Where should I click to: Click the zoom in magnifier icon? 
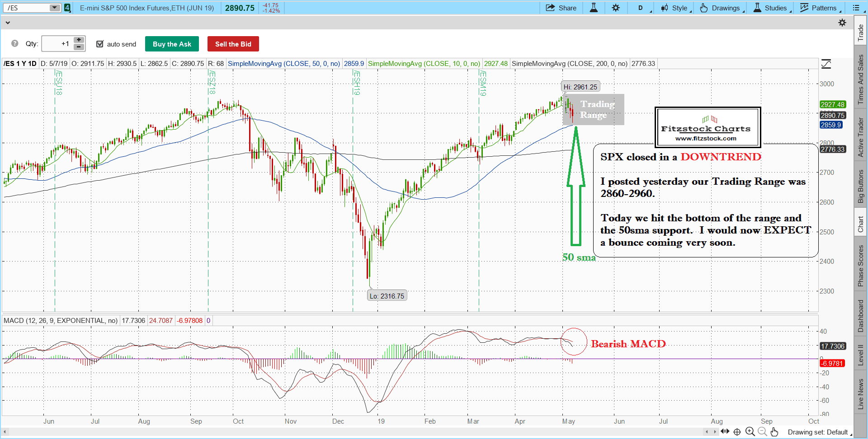click(750, 432)
